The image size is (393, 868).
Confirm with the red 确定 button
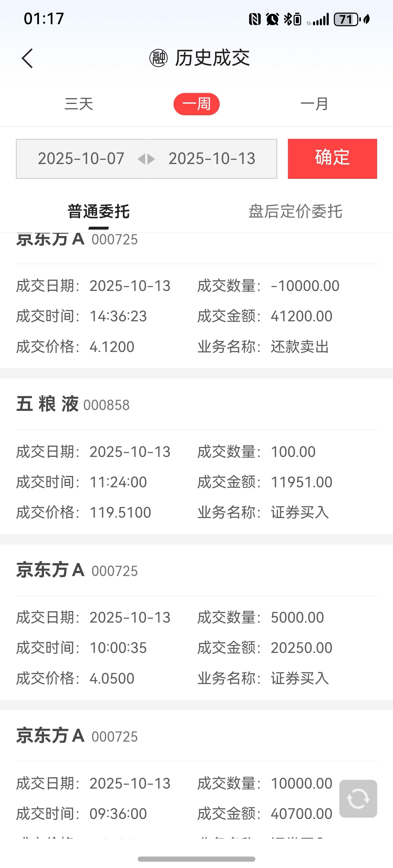(x=332, y=159)
